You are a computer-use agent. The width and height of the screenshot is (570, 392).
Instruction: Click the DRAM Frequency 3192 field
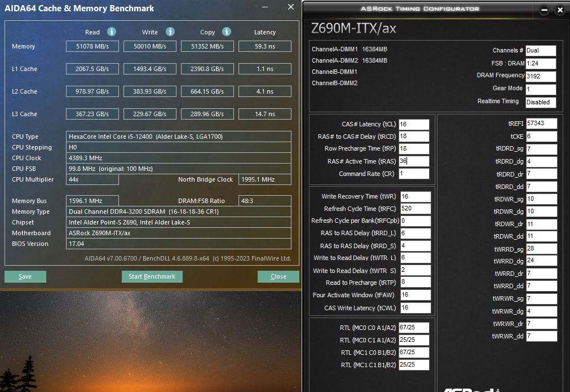(541, 76)
